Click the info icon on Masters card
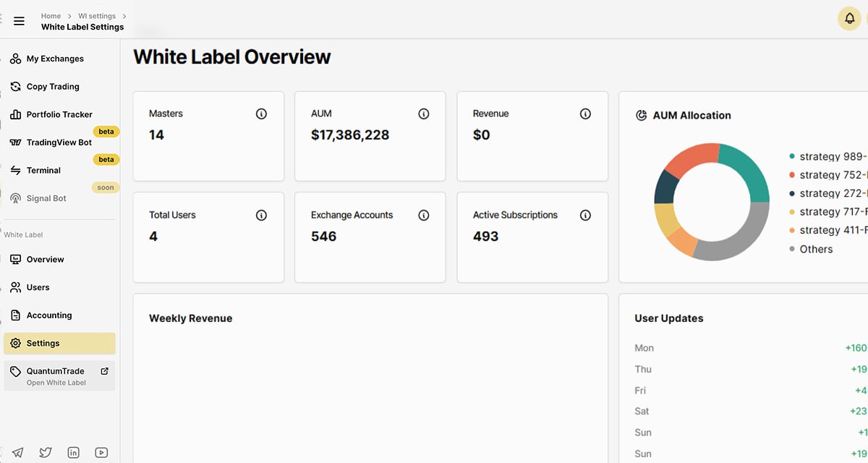Viewport: 868px width, 463px height. (262, 114)
